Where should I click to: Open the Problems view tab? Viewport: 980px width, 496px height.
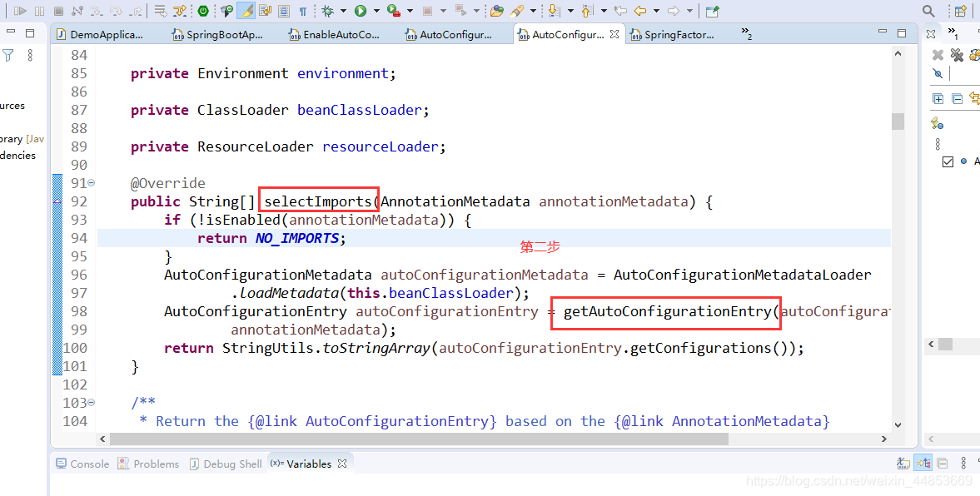point(149,464)
